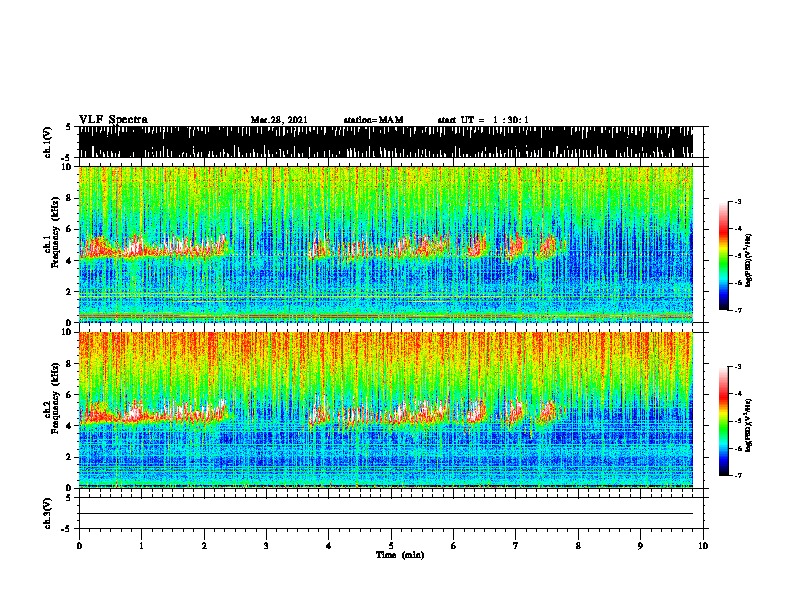Click the time axis tick label "5"
The width and height of the screenshot is (792, 612).
[391, 545]
